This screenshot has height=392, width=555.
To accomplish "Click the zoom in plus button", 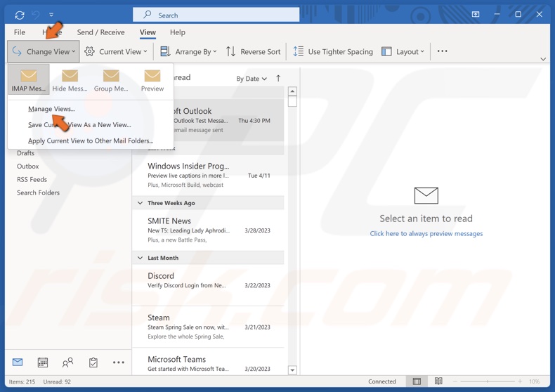I will (x=520, y=381).
